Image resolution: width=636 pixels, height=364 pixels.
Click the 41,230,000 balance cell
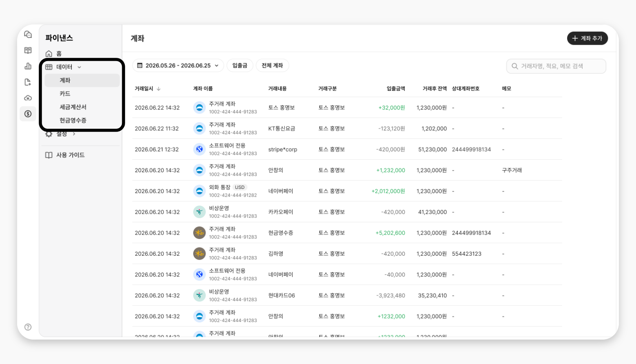[x=433, y=212]
